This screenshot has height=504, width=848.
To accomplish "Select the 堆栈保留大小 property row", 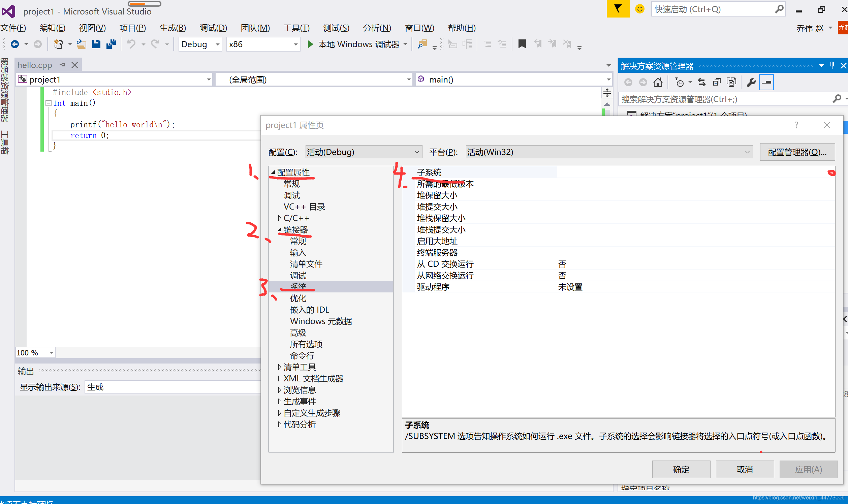I will tap(618, 218).
